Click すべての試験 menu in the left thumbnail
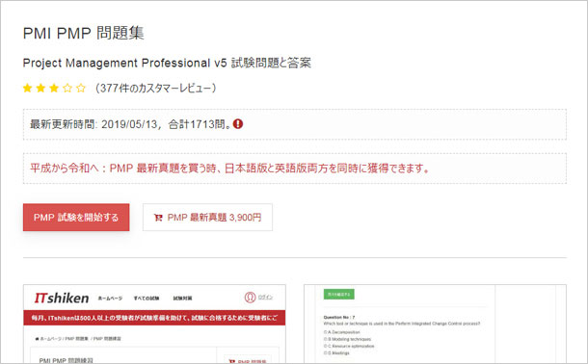This screenshot has width=588, height=364. [x=147, y=299]
